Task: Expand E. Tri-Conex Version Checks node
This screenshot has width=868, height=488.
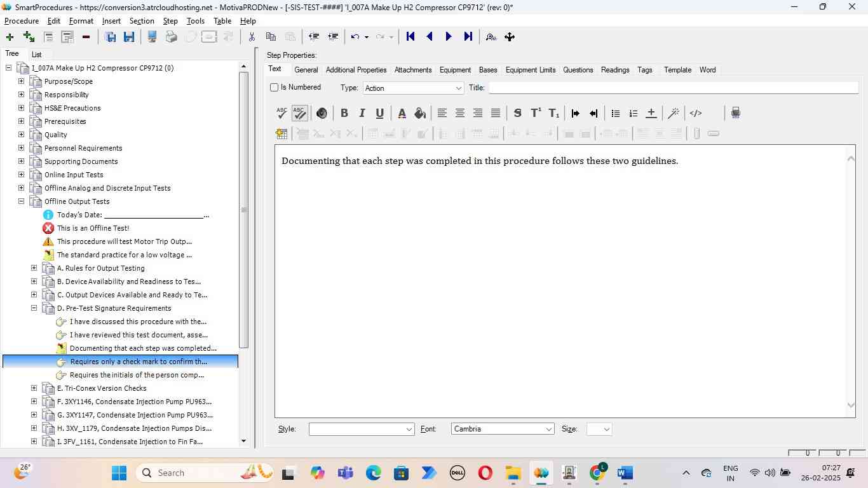Action: click(34, 388)
